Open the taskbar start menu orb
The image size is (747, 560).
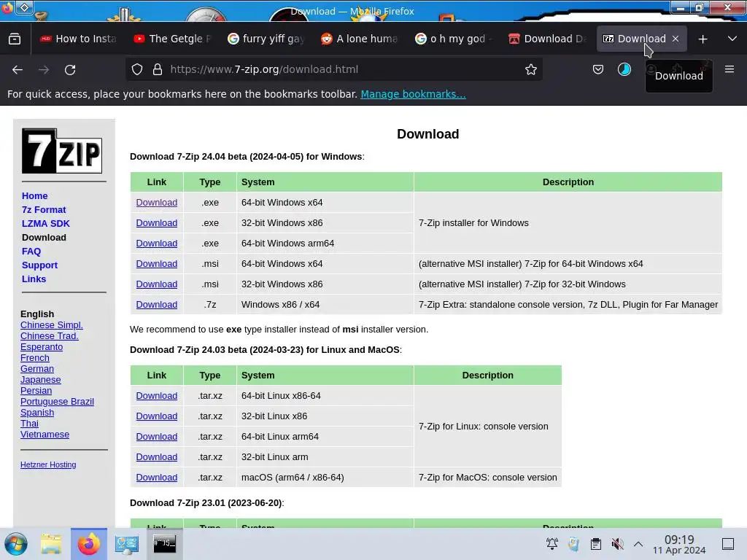click(16, 544)
